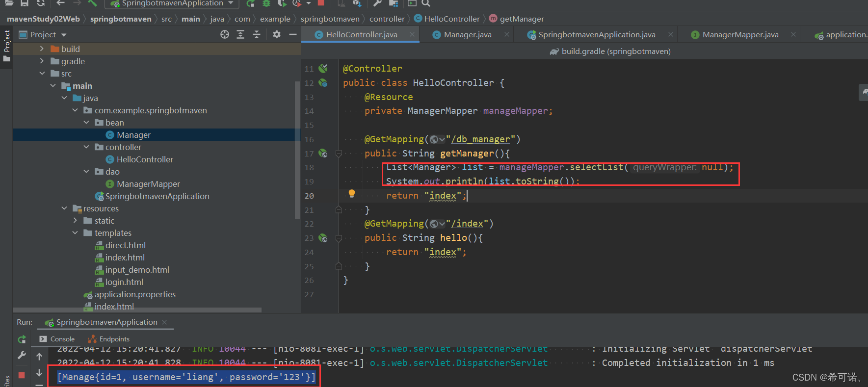
Task: Fold the getManager method at line 17
Action: (339, 154)
